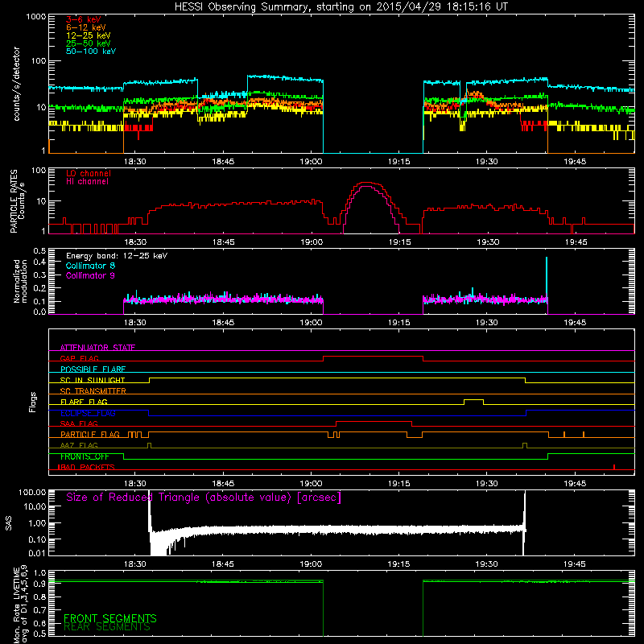This screenshot has width=644, height=644.
Task: Click the raised FLARE FLAG pulse near 19:27
Action: [473, 400]
